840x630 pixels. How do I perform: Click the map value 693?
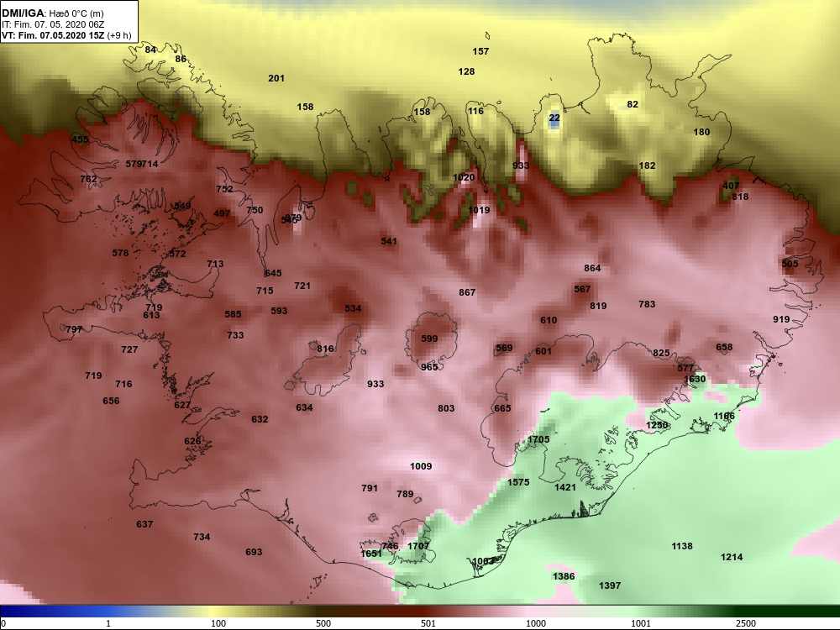click(x=254, y=552)
